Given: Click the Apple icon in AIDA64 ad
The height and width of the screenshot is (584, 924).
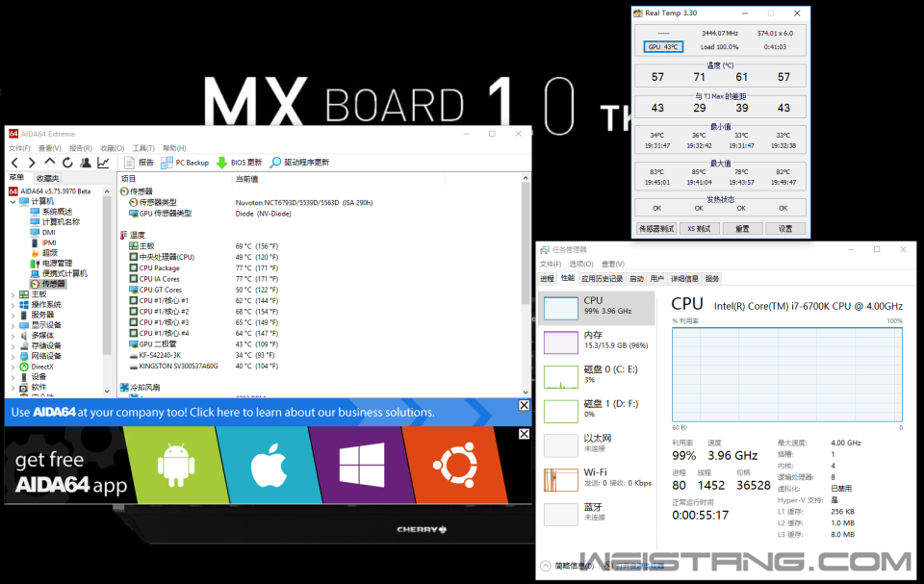Looking at the screenshot, I should [269, 466].
